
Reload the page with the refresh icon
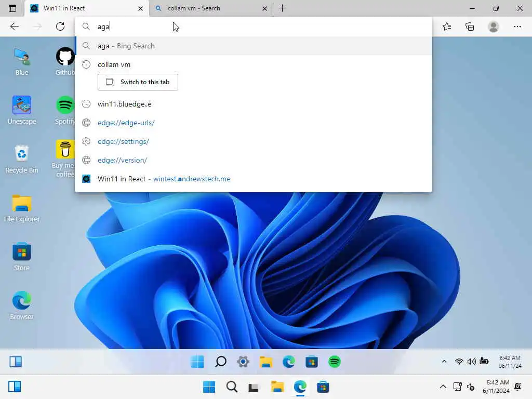[60, 26]
